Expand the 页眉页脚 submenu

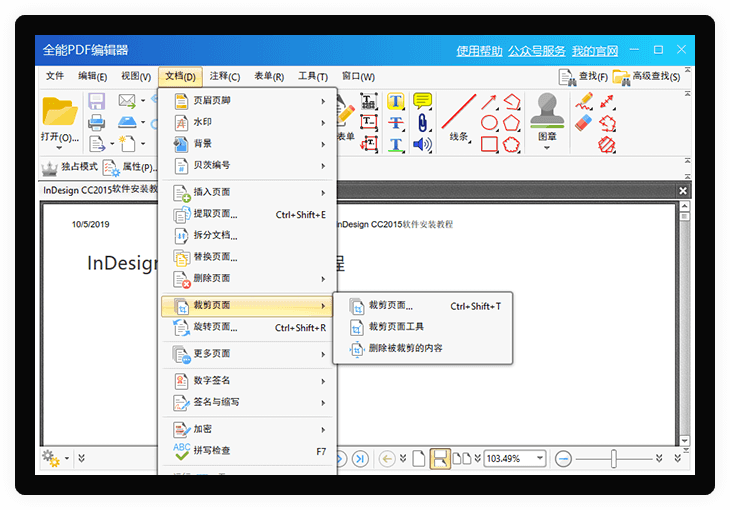248,101
